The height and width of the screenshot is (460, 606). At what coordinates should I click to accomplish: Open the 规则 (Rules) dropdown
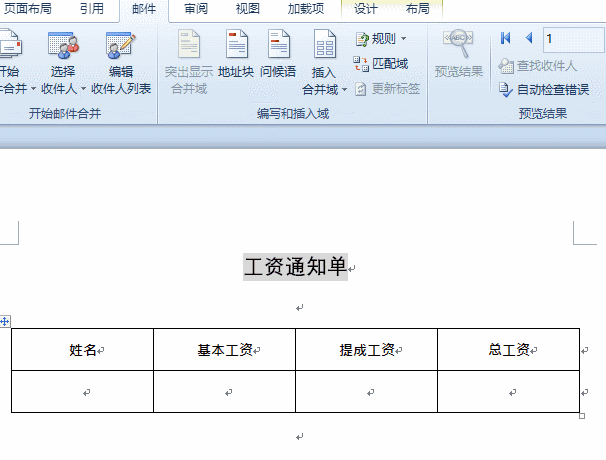tap(381, 39)
